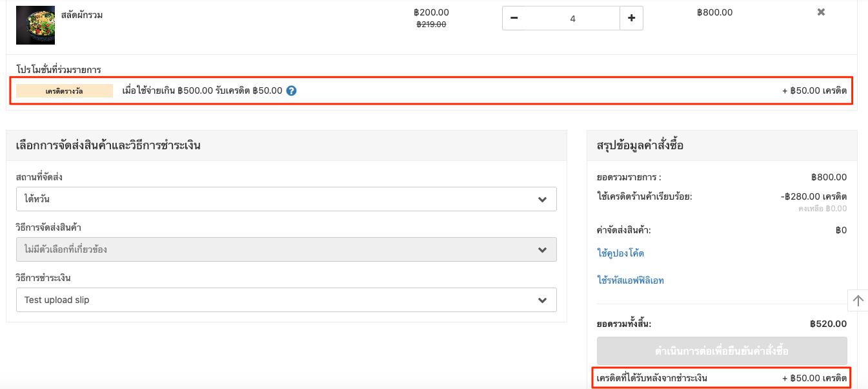Screen dimensions: 868x389
Task: Click the สรุปข้อมูลคำสั่งซื้อ heading
Action: coord(640,145)
